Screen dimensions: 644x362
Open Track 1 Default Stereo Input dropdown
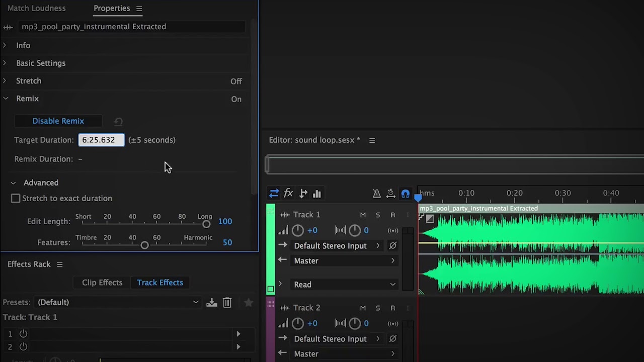tap(337, 246)
